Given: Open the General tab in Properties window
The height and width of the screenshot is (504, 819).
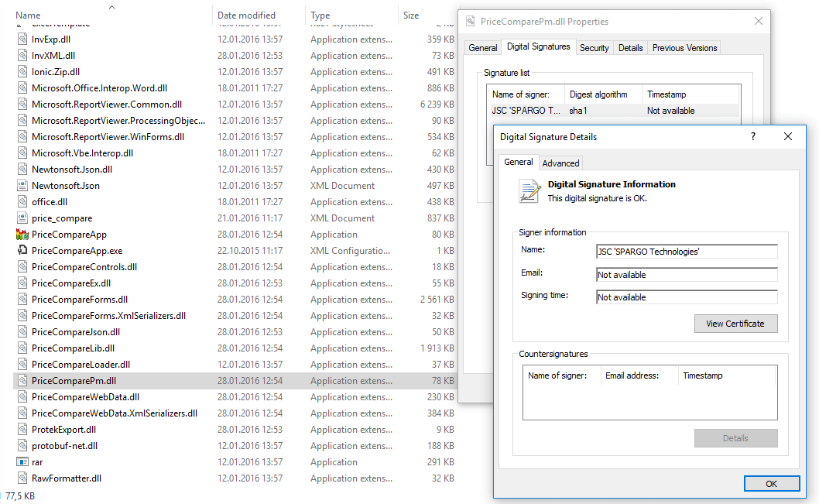Looking at the screenshot, I should 482,47.
